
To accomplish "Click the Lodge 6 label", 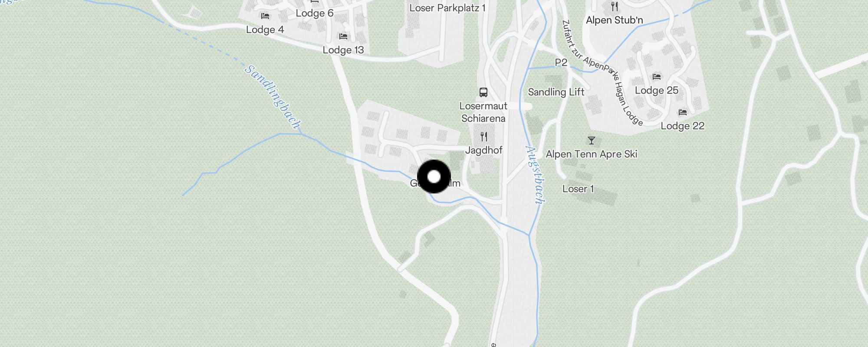I will (x=314, y=13).
